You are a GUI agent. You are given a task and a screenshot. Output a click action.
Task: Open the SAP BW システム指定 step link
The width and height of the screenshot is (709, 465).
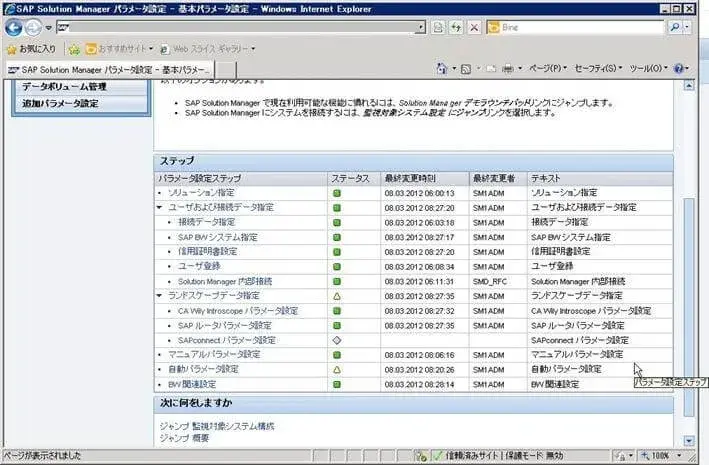(217, 237)
